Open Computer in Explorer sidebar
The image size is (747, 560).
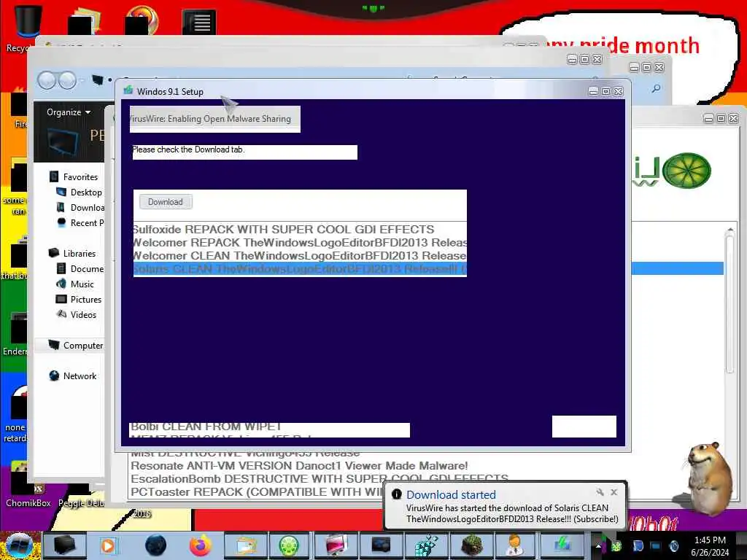(x=75, y=345)
